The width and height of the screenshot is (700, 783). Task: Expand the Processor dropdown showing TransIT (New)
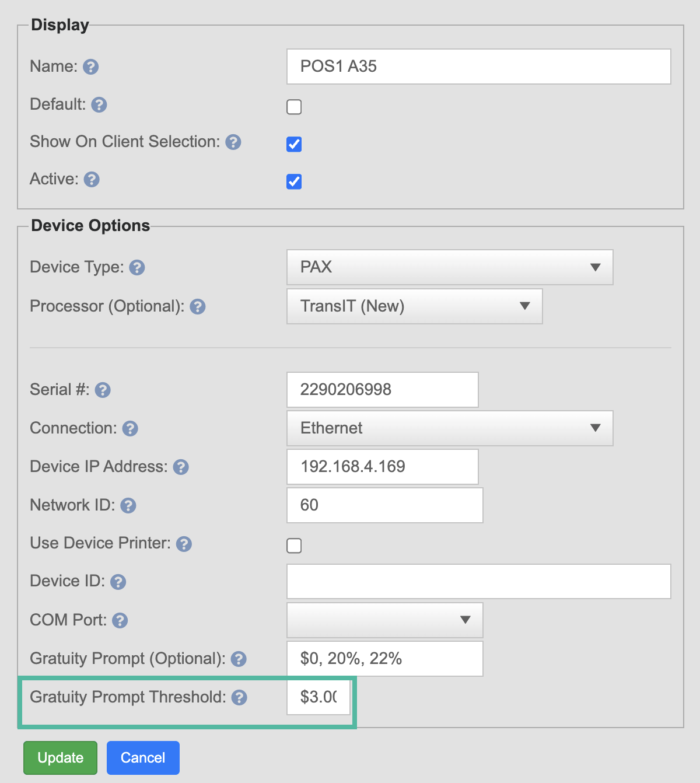[x=414, y=306]
